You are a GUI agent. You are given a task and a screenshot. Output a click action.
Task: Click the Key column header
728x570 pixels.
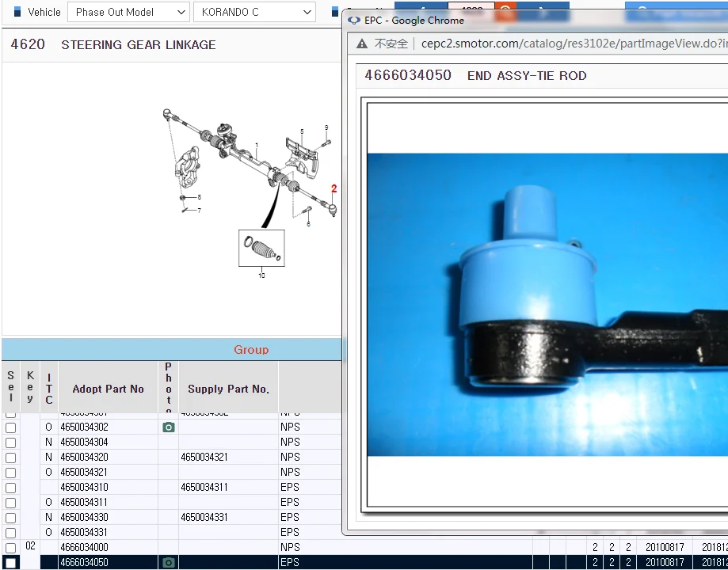click(30, 389)
